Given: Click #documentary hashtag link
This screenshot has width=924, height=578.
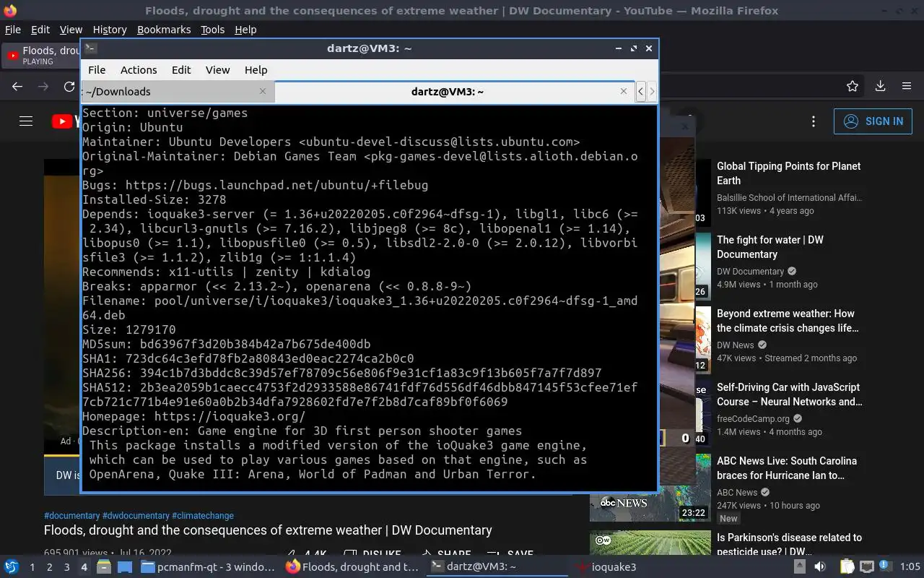Looking at the screenshot, I should click(72, 516).
